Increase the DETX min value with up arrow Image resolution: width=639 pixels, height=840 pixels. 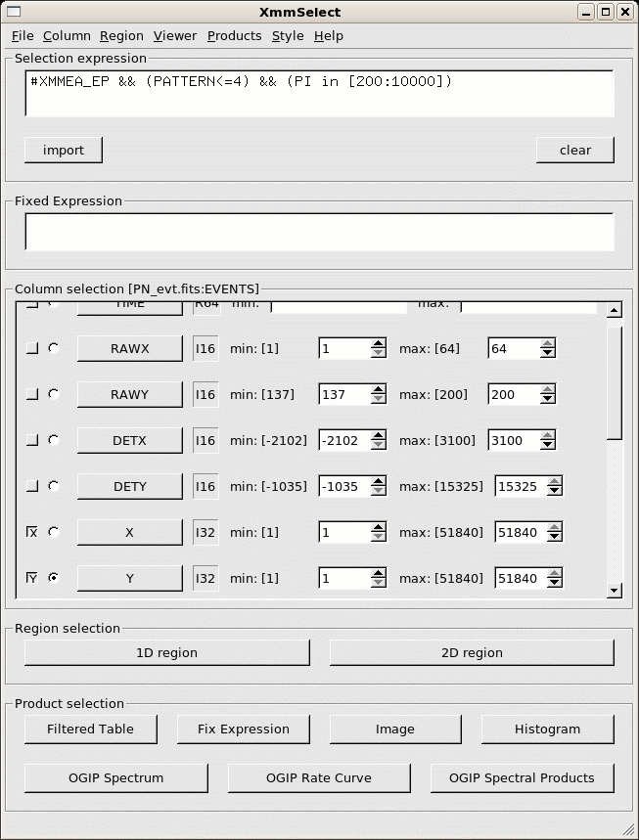pyautogui.click(x=379, y=435)
